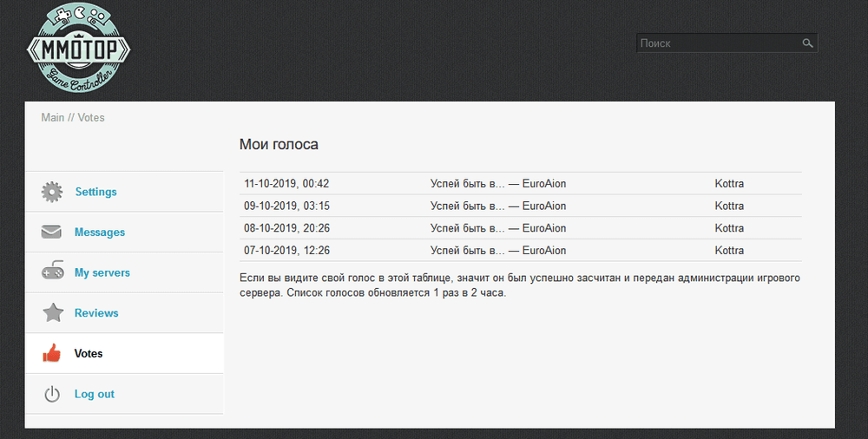Open the Messages menu item

[100, 233]
